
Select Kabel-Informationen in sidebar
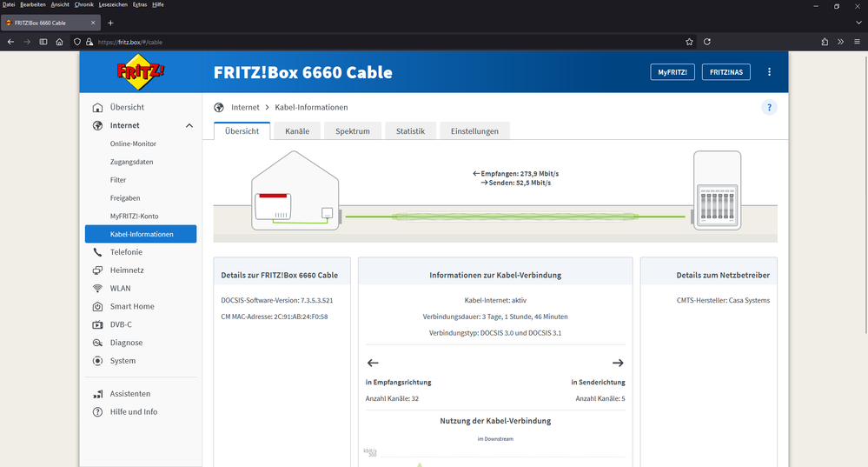coord(141,234)
